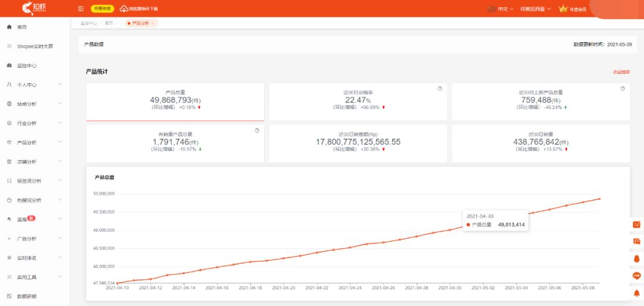The width and height of the screenshot is (644, 306).
Task: Collapse the sidebar with hamburger icon
Action: [x=81, y=8]
